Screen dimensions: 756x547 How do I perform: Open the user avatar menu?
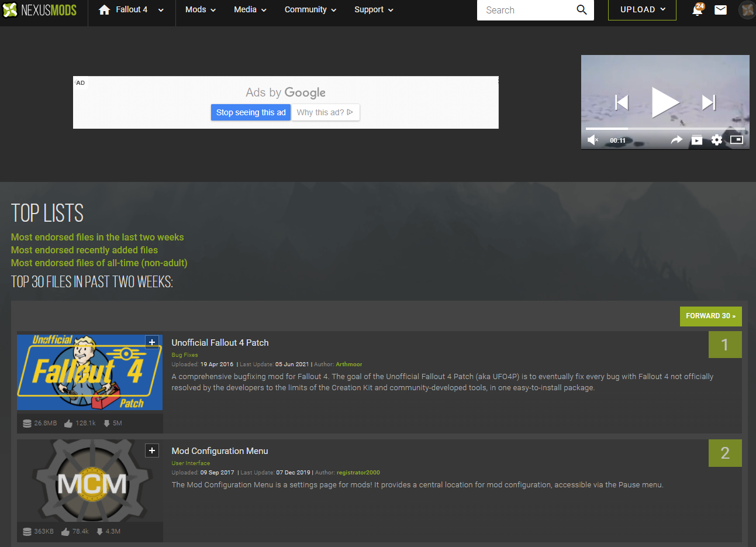(747, 10)
